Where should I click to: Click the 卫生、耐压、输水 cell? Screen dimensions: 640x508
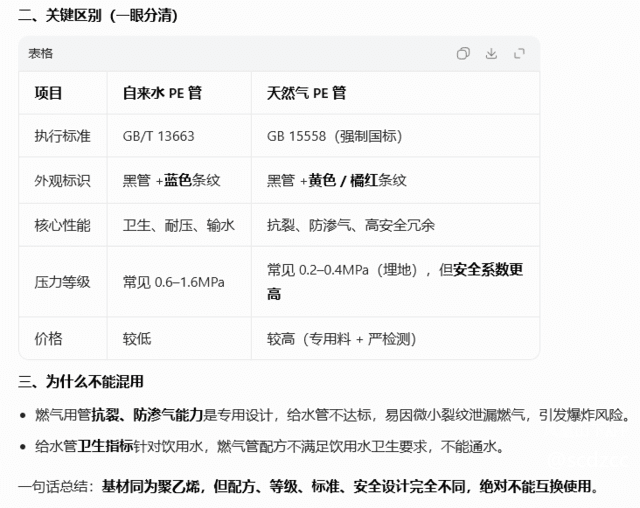(178, 225)
